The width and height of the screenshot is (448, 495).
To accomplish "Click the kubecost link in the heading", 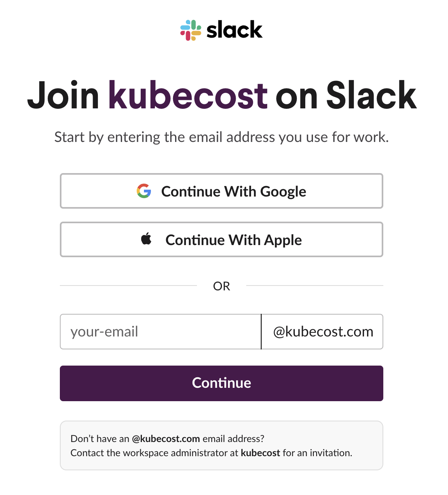I will [x=187, y=96].
